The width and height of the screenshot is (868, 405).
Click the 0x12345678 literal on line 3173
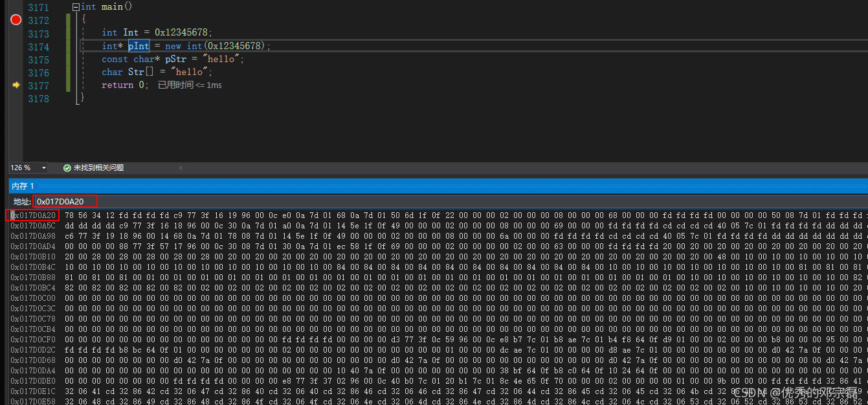pyautogui.click(x=183, y=33)
